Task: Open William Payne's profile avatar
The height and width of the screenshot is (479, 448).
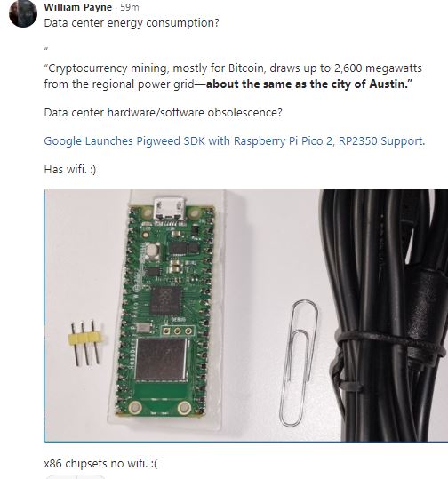Action: pyautogui.click(x=23, y=13)
